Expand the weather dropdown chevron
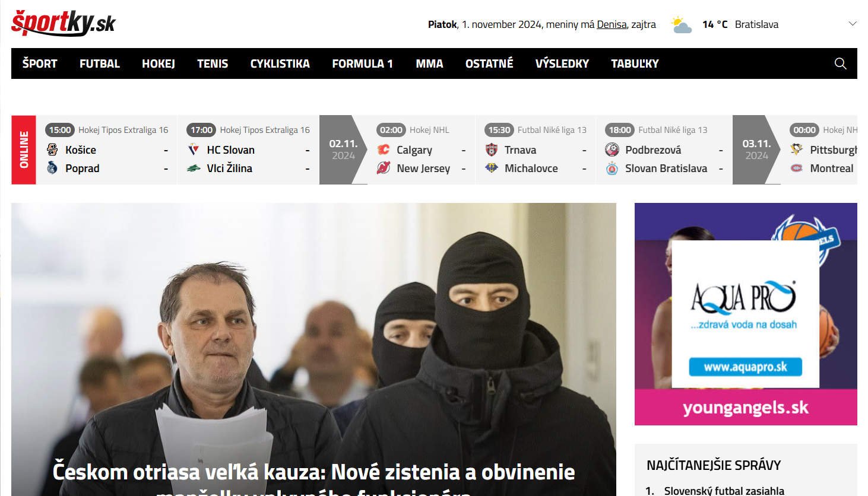This screenshot has height=496, width=868. coord(853,24)
